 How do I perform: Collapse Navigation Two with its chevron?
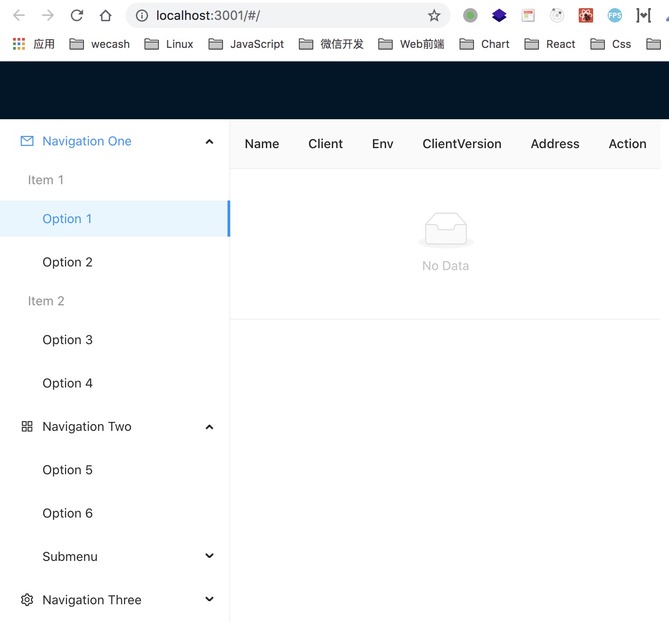pos(209,427)
